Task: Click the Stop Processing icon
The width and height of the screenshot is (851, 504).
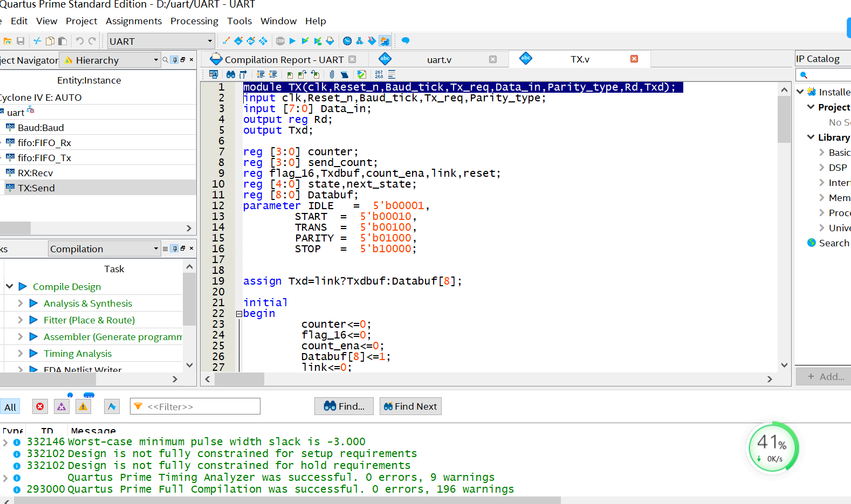Action: [x=280, y=41]
